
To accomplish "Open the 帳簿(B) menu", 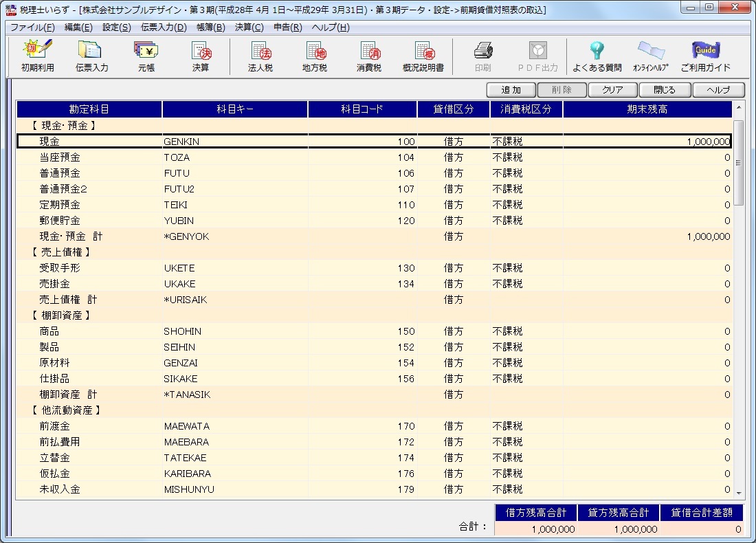I will [210, 27].
